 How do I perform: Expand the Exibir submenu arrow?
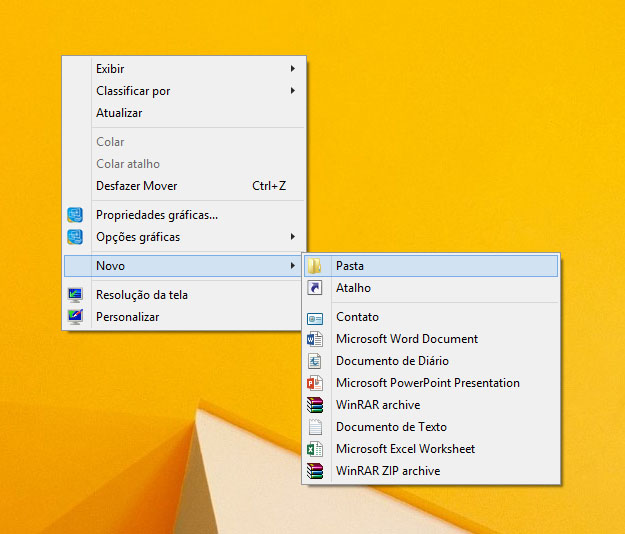pos(293,69)
